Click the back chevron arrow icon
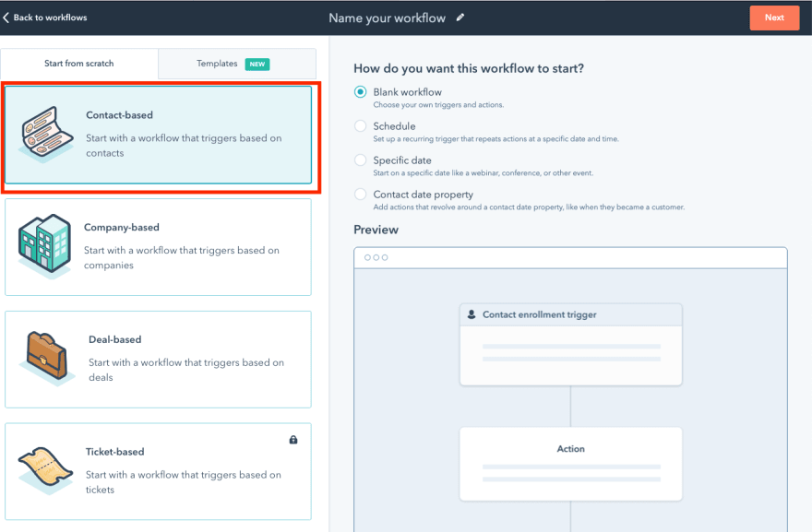The image size is (812, 532). pos(6,18)
